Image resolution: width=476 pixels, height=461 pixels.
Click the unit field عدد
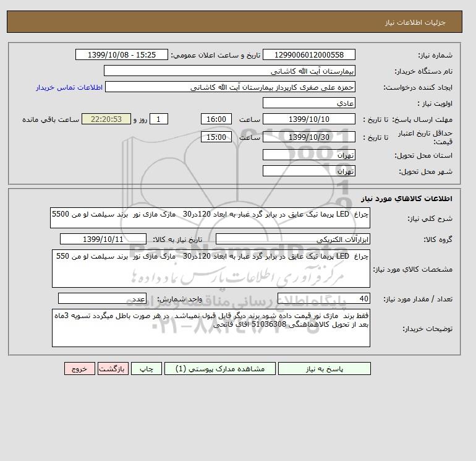pos(102,298)
